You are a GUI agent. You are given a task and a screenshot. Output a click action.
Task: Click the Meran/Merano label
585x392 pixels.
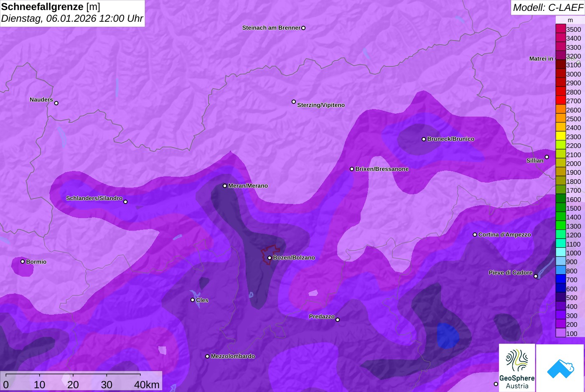pos(248,186)
